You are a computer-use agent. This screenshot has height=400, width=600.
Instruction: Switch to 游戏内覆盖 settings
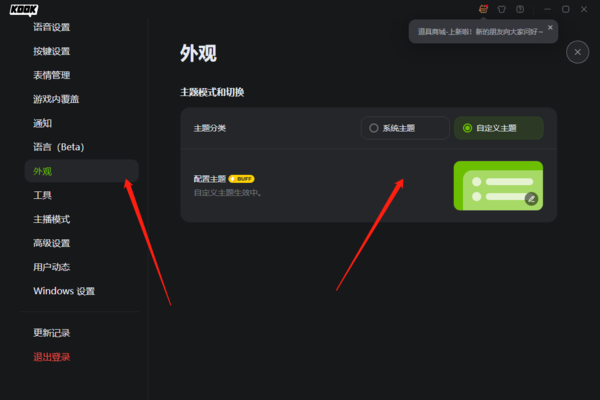(x=56, y=99)
